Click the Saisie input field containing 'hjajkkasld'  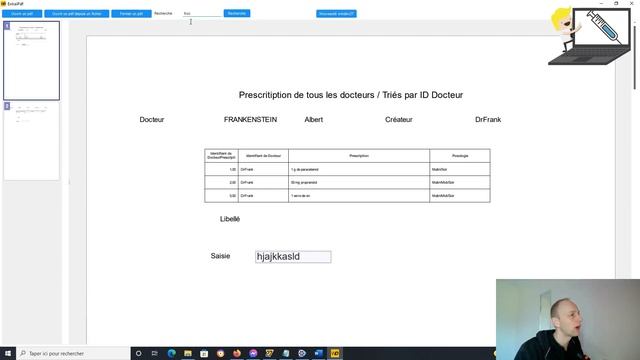pyautogui.click(x=293, y=257)
